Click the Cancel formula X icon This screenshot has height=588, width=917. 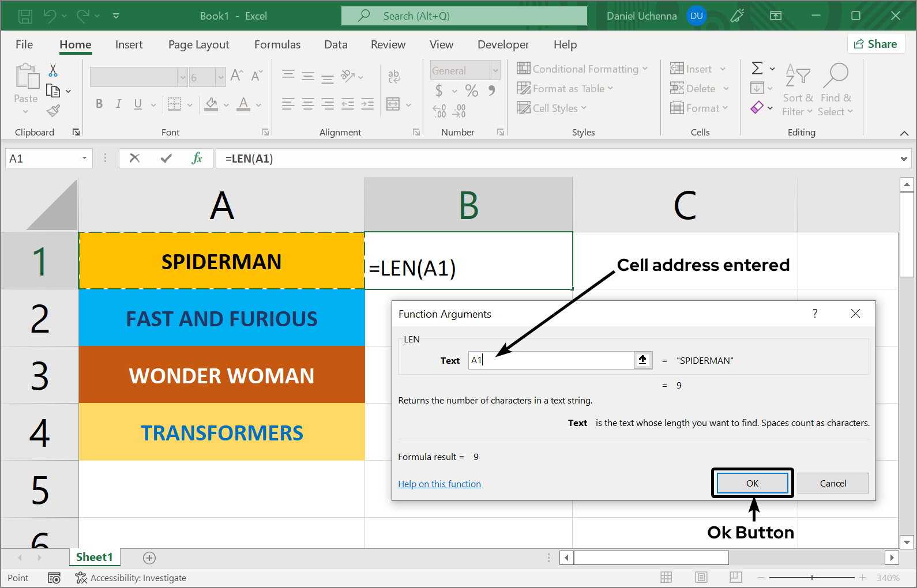(x=135, y=159)
